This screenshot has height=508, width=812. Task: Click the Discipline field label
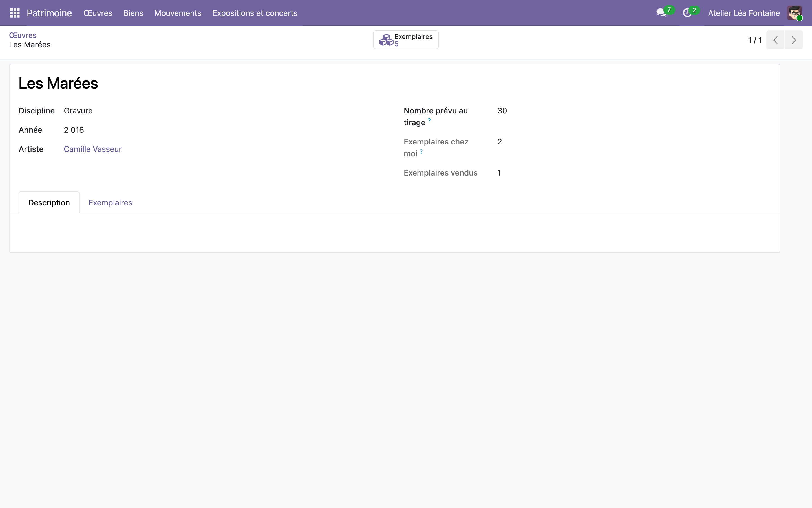tap(37, 111)
